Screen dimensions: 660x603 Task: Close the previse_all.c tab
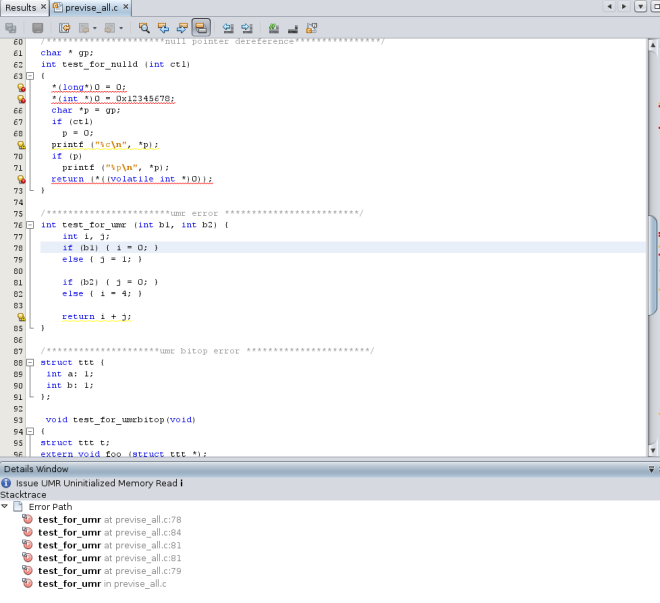click(x=125, y=7)
